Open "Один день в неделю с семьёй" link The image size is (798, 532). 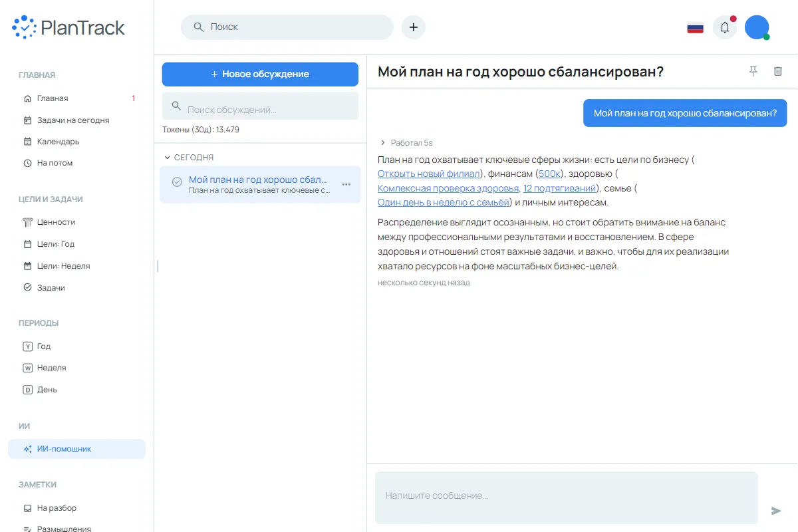(444, 203)
